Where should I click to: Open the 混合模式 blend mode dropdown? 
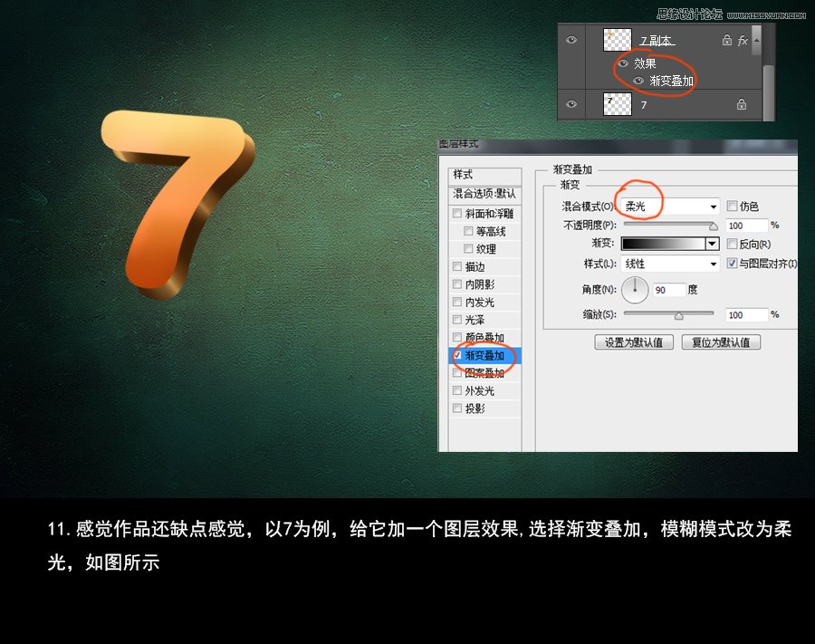click(670, 207)
